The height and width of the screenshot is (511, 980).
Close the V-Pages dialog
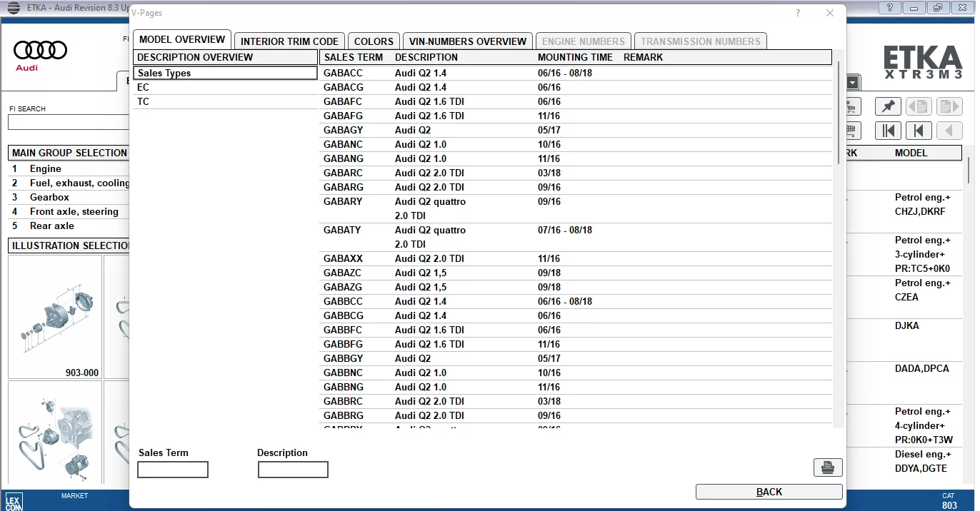pos(829,13)
